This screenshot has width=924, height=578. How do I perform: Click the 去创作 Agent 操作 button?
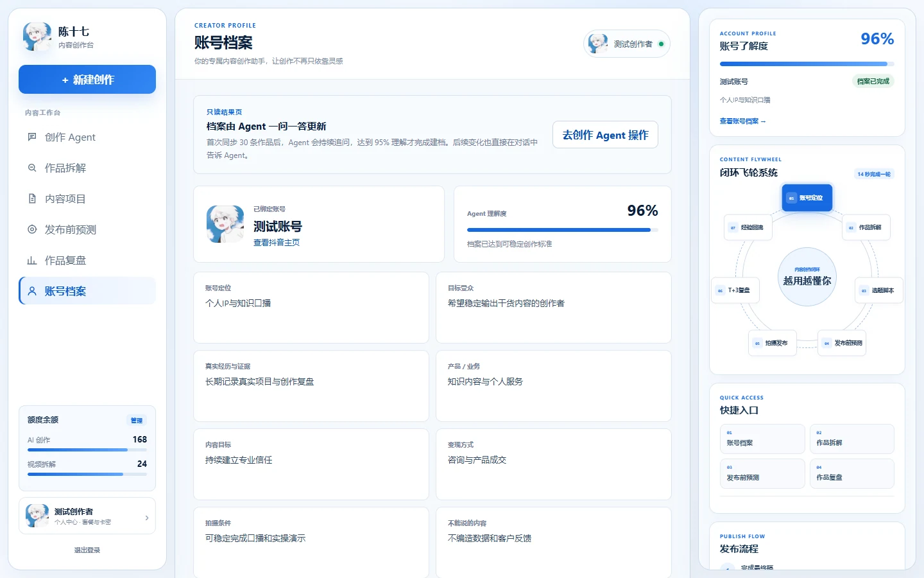pos(605,135)
